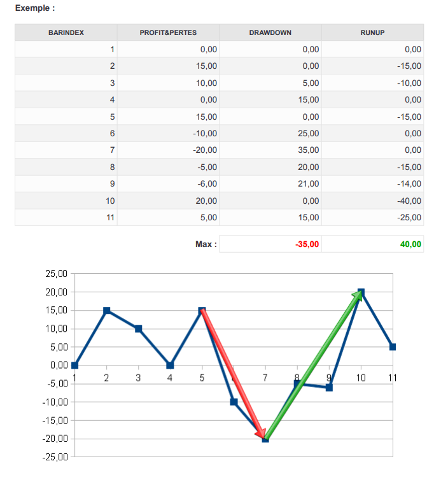Select the drawdown cell showing 21,00
448x482 pixels.
click(309, 184)
